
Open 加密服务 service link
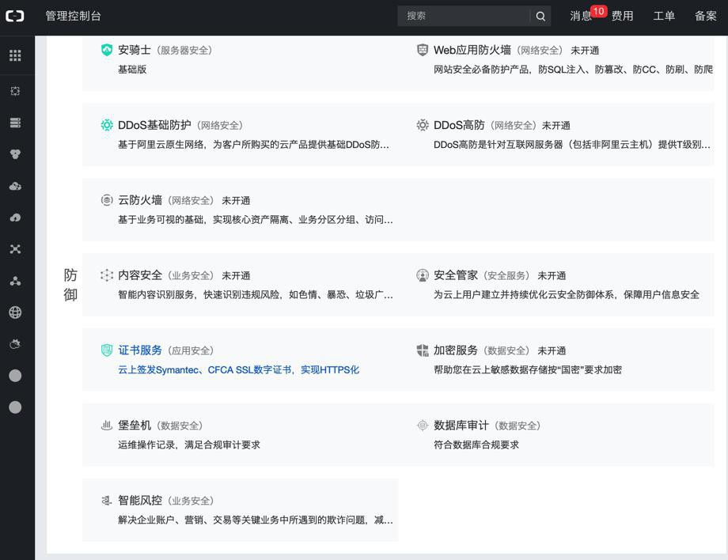pos(456,350)
